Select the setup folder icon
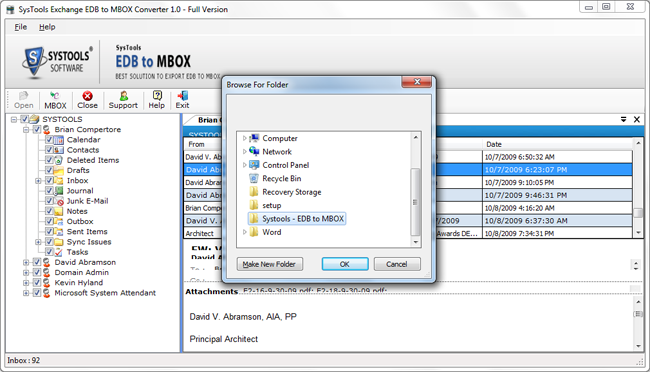The width and height of the screenshot is (650, 372). [x=254, y=205]
